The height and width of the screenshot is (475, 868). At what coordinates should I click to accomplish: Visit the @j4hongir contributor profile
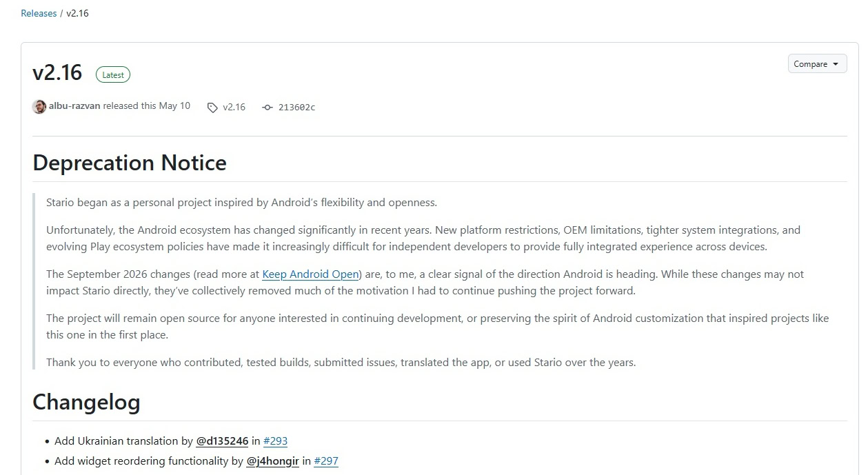(273, 461)
